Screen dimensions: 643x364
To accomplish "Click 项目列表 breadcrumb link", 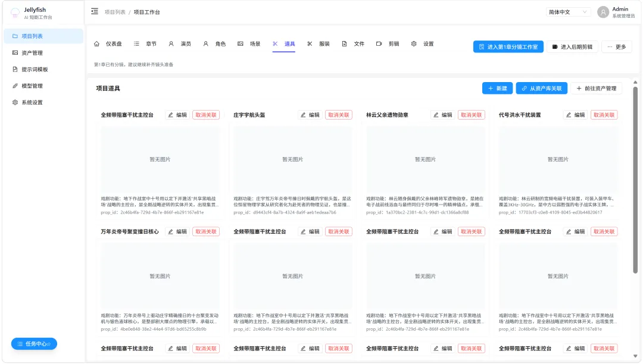I will coord(115,12).
